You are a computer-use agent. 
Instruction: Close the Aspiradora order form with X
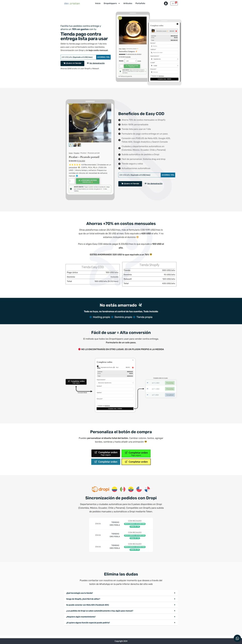pyautogui.click(x=133, y=360)
